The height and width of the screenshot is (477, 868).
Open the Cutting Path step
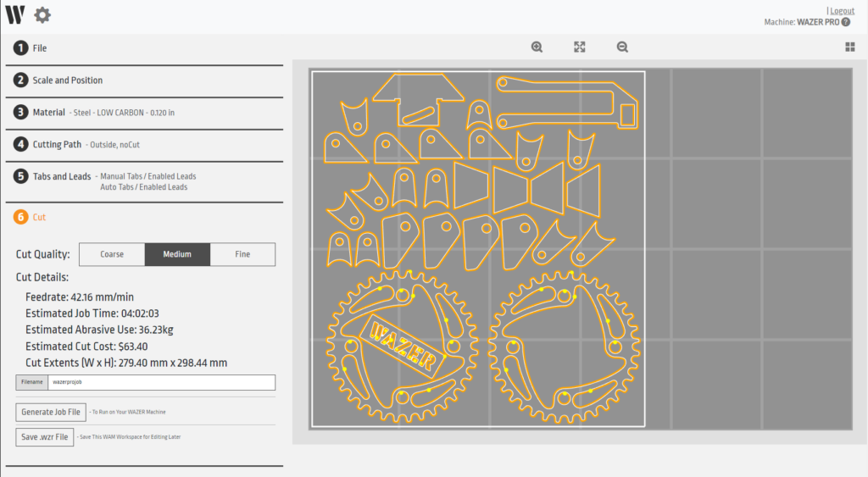57,144
